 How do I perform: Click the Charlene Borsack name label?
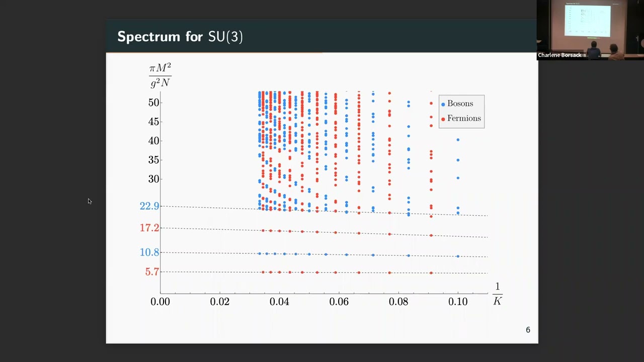click(x=559, y=55)
